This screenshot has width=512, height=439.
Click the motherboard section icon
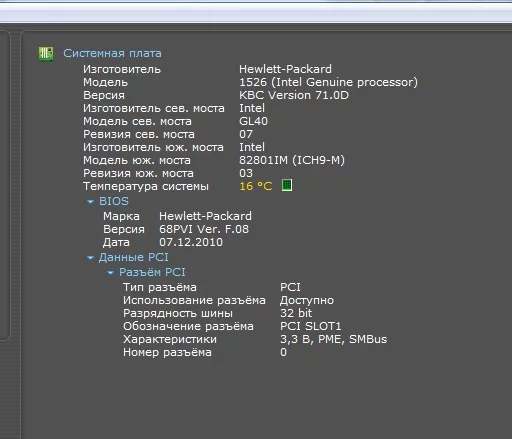coord(46,54)
